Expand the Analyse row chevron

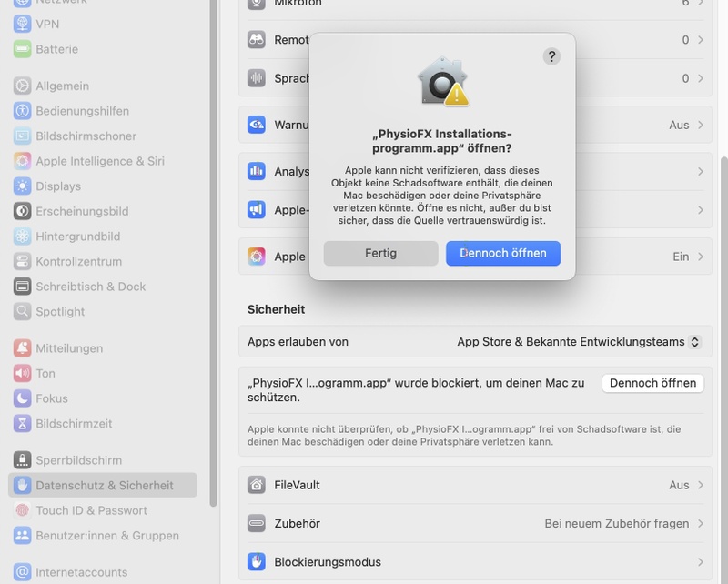click(701, 171)
